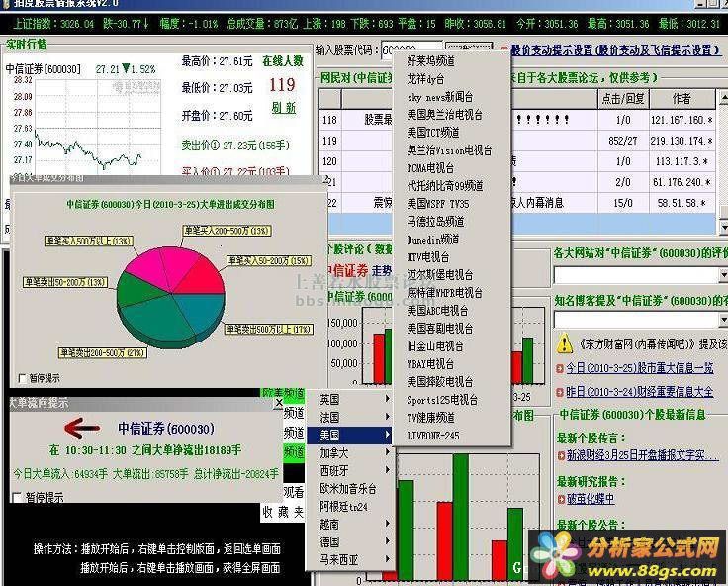Open the 收藏夹 tab

[283, 512]
